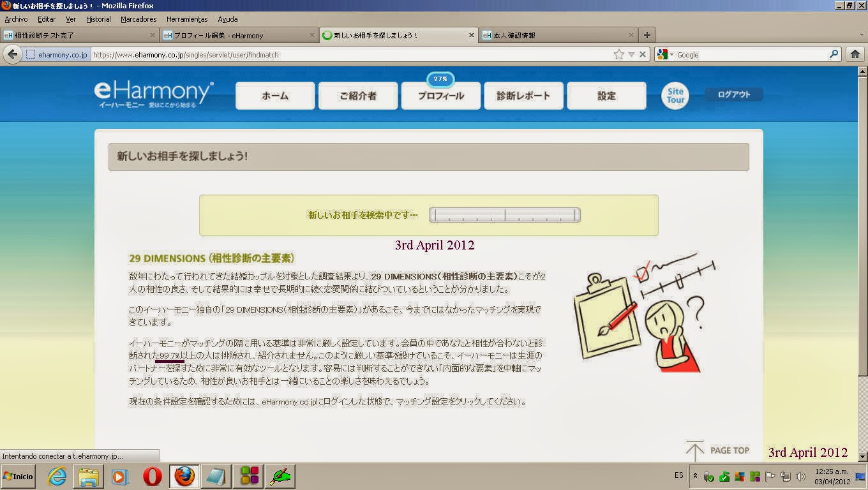The width and height of the screenshot is (868, 490).
Task: Click the Action Center flag tray icon
Action: 770,477
